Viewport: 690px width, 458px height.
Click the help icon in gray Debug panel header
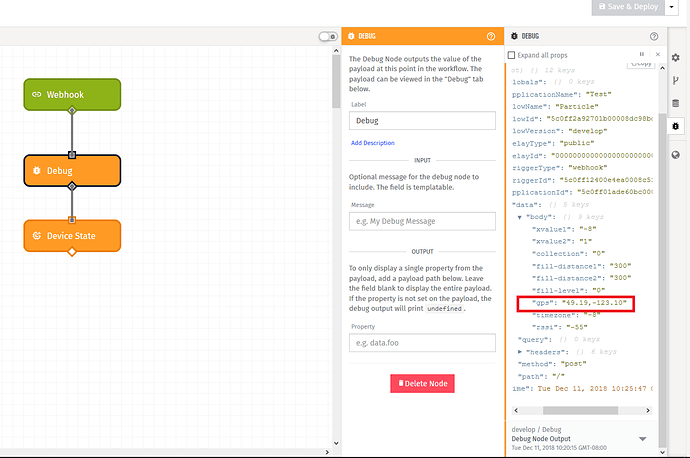(x=654, y=37)
